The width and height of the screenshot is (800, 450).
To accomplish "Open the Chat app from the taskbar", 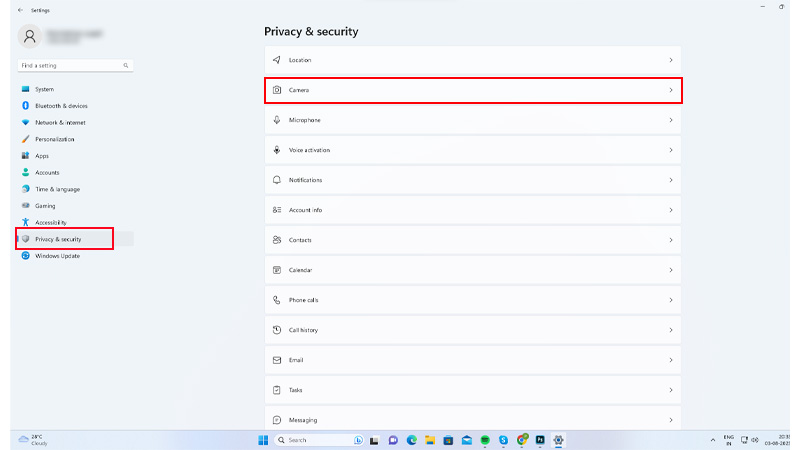I will pyautogui.click(x=393, y=440).
